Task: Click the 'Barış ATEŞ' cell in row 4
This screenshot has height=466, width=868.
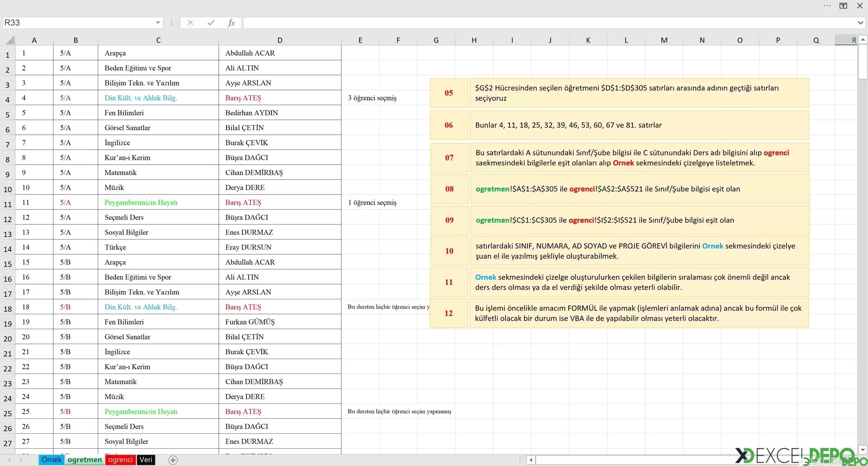Action: [280, 98]
